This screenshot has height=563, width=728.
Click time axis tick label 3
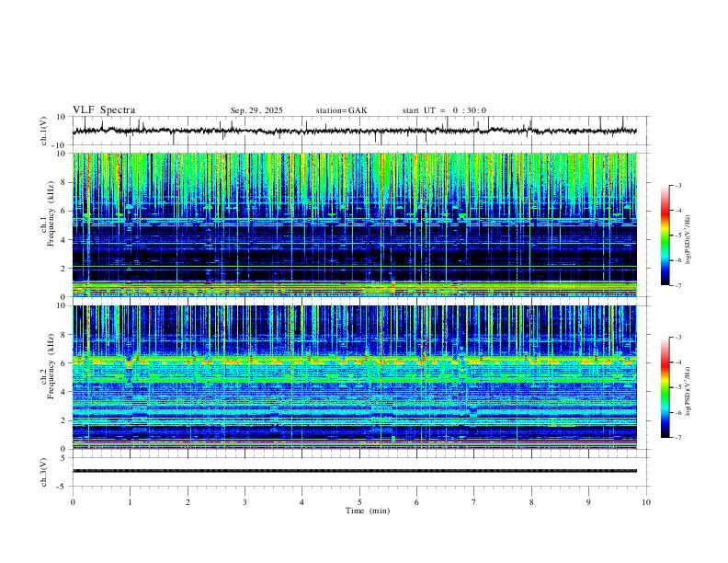coord(245,502)
